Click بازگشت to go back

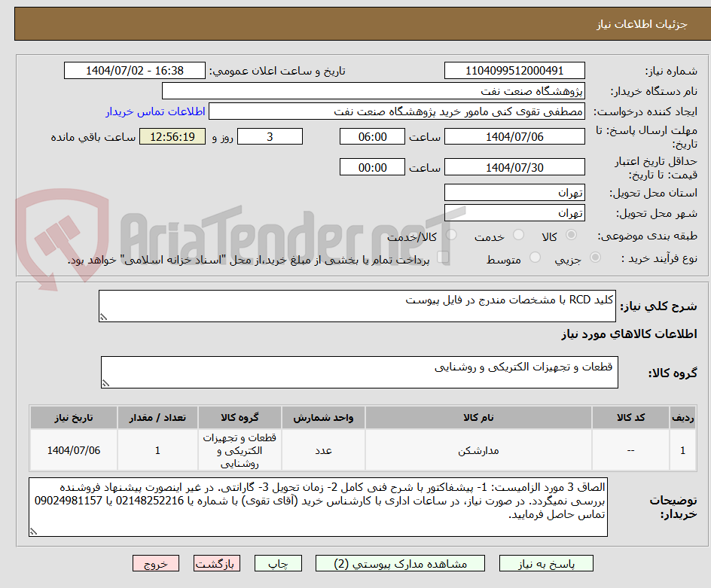[217, 563]
